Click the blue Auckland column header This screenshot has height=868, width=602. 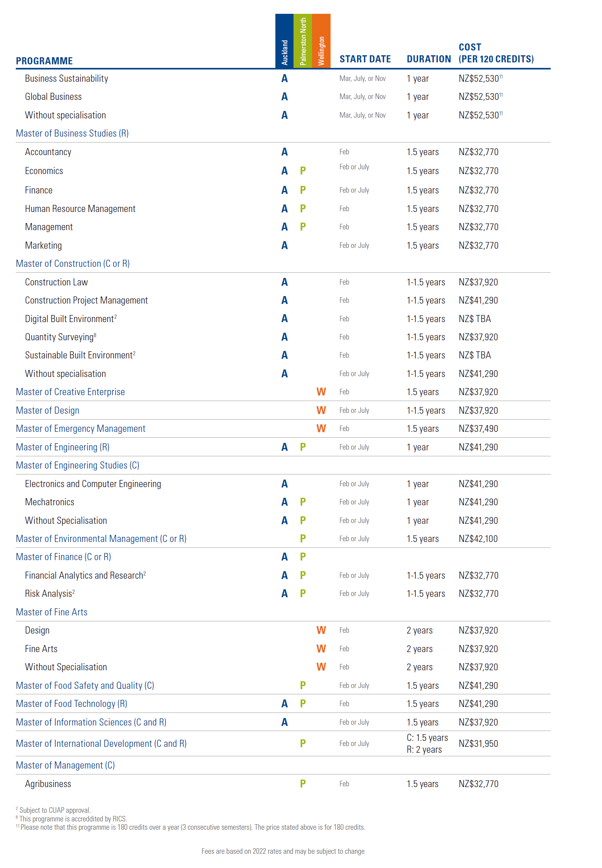pos(284,41)
